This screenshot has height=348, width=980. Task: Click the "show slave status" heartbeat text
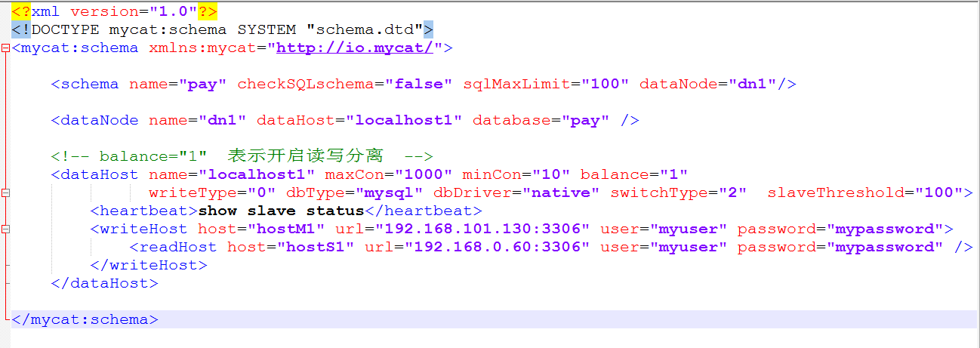pyautogui.click(x=282, y=211)
